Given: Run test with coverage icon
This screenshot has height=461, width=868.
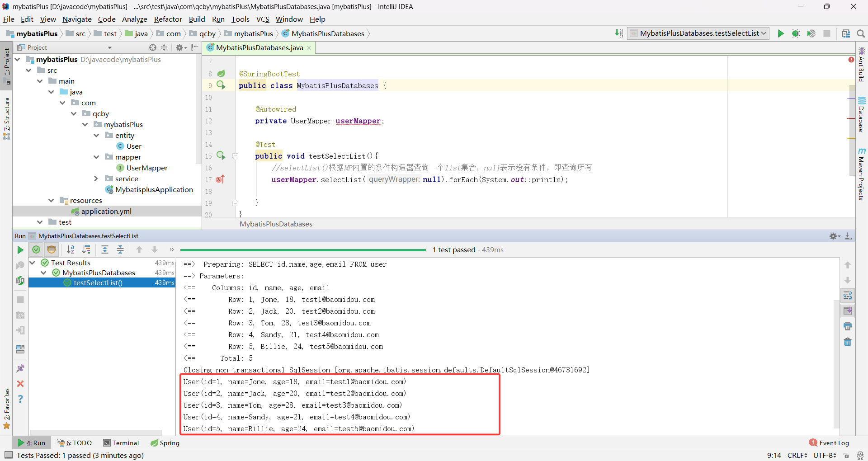Looking at the screenshot, I should (x=811, y=33).
